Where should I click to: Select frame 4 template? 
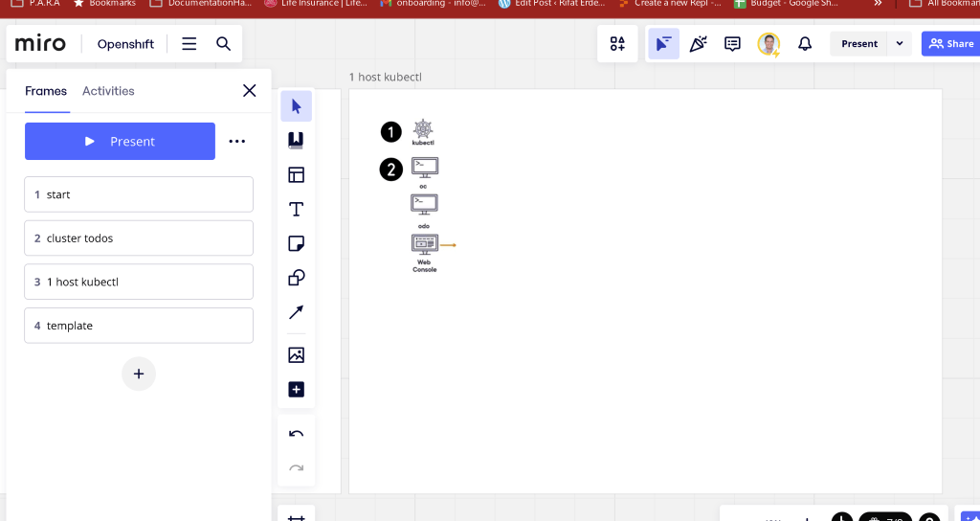tap(139, 326)
